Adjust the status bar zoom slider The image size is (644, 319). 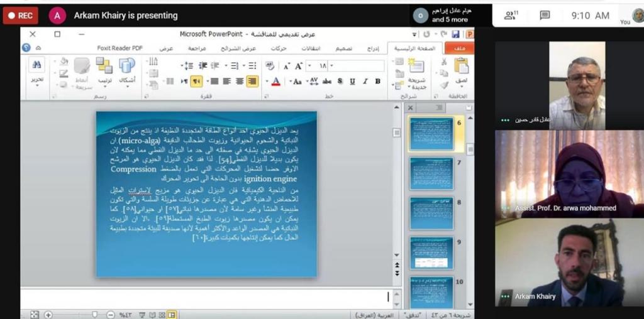click(x=95, y=315)
